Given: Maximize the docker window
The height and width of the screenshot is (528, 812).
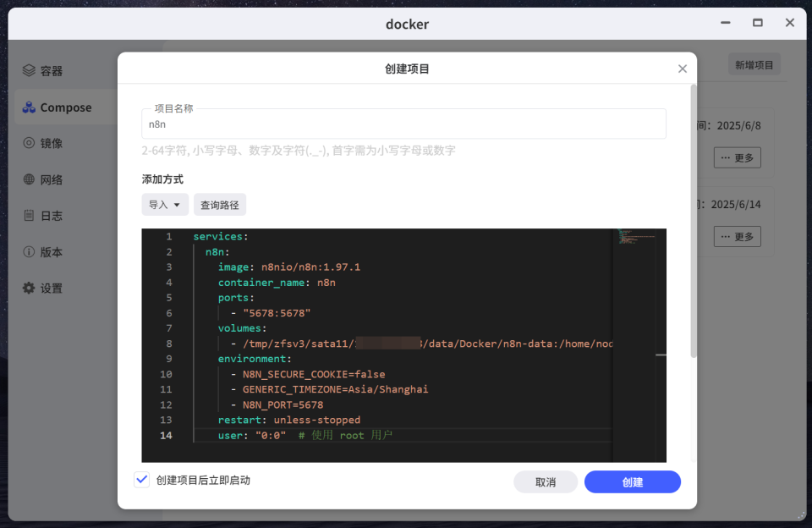Looking at the screenshot, I should pos(758,23).
